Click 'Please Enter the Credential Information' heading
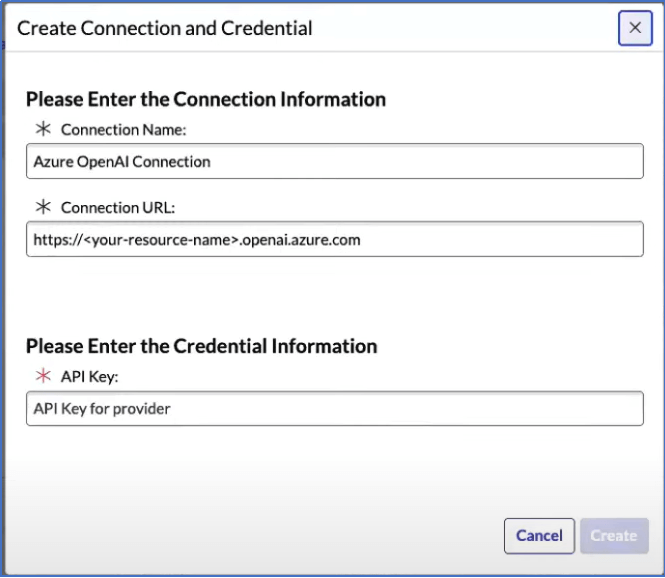The width and height of the screenshot is (665, 578). (201, 346)
